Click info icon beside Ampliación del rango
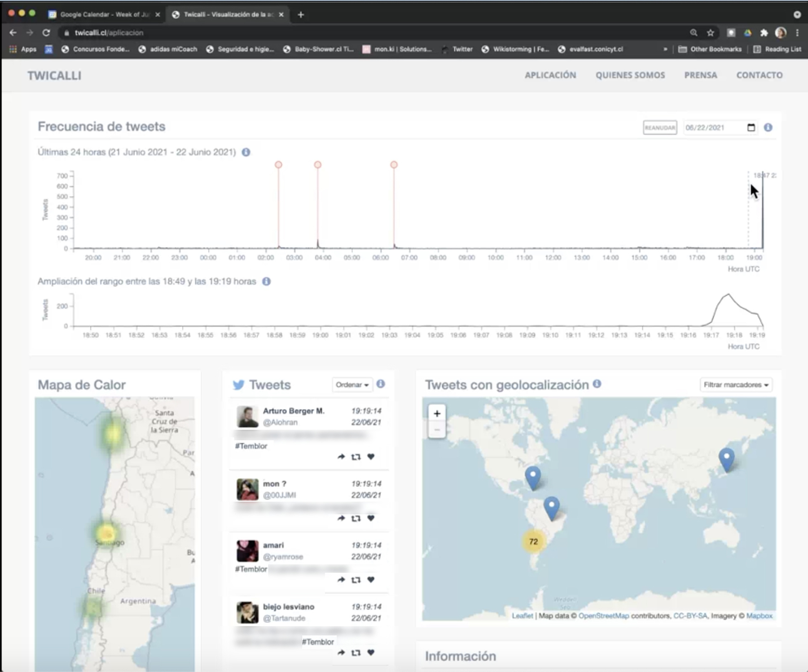The image size is (808, 672). [x=266, y=281]
